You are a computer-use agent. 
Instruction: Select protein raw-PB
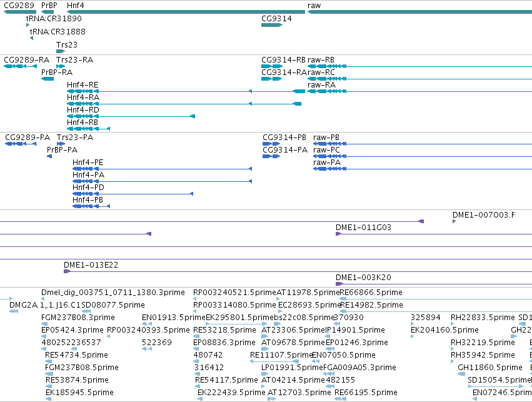coord(423,144)
